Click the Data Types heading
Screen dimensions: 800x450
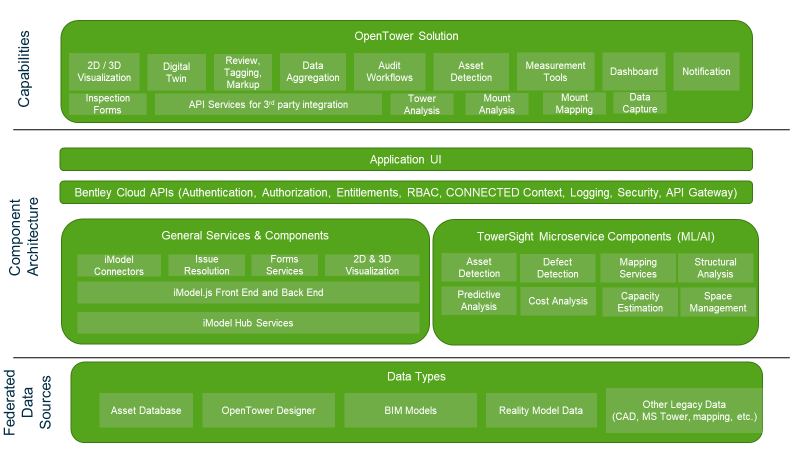(416, 377)
